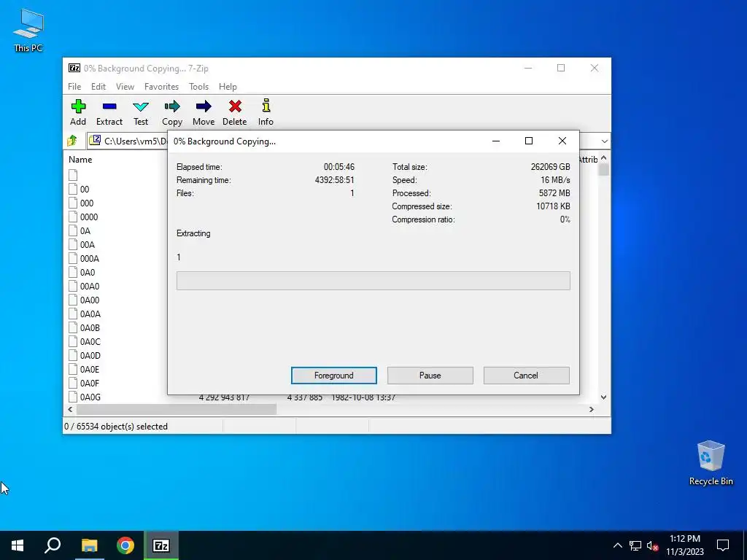Image resolution: width=747 pixels, height=560 pixels.
Task: Click the Foreground button
Action: tap(334, 376)
